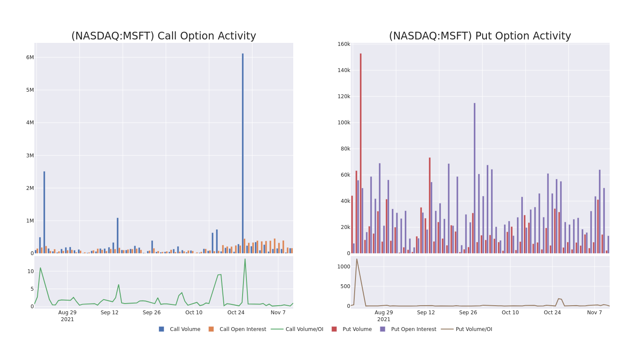This screenshot has height=343, width=644.
Task: Click the 5 label on call ratio axis
Action: pyautogui.click(x=32, y=289)
